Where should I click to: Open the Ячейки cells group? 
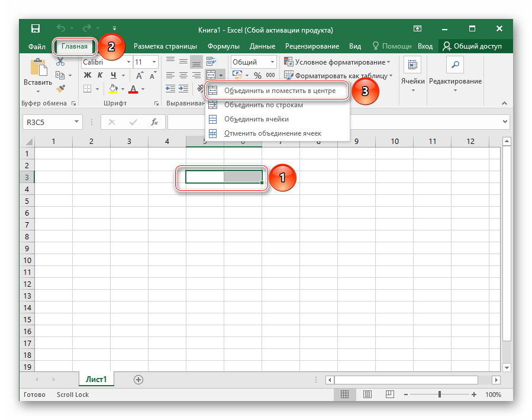click(412, 75)
